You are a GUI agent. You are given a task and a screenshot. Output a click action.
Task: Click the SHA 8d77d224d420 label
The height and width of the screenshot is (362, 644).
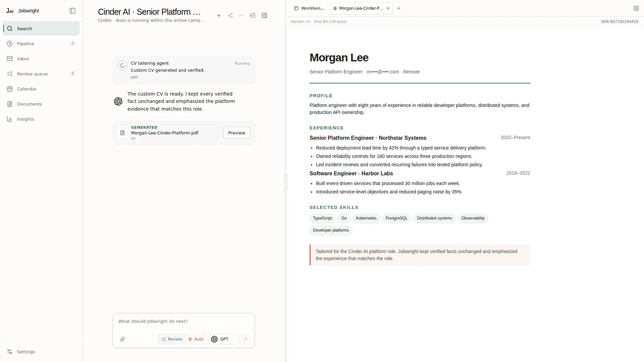point(619,22)
